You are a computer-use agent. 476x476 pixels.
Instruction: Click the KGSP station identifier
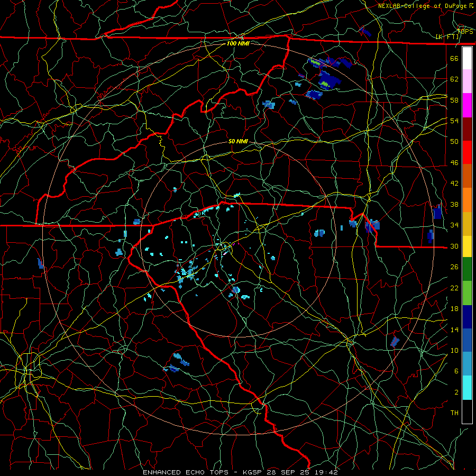[x=253, y=472]
